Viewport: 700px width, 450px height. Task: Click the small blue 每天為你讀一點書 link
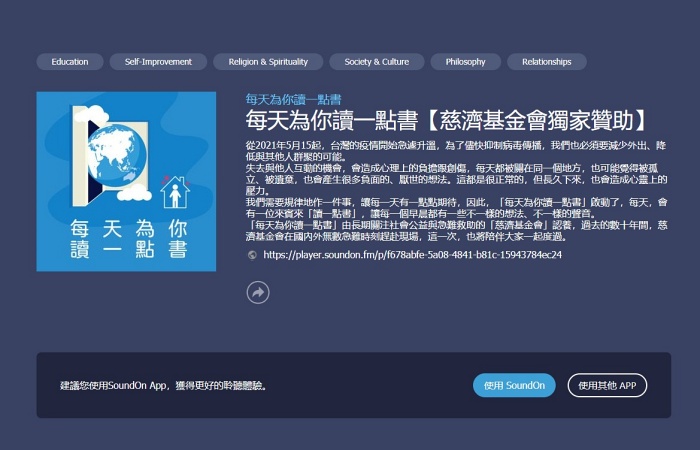(293, 100)
